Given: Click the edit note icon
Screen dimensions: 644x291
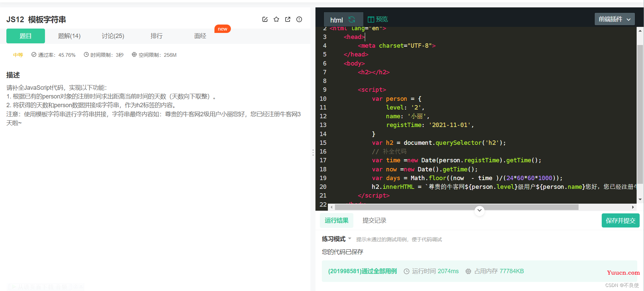Looking at the screenshot, I should pos(265,19).
